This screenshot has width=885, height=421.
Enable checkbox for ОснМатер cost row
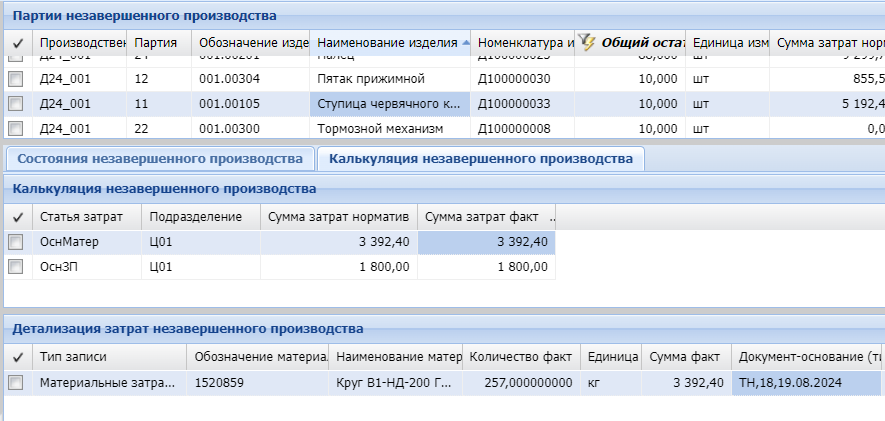point(15,242)
